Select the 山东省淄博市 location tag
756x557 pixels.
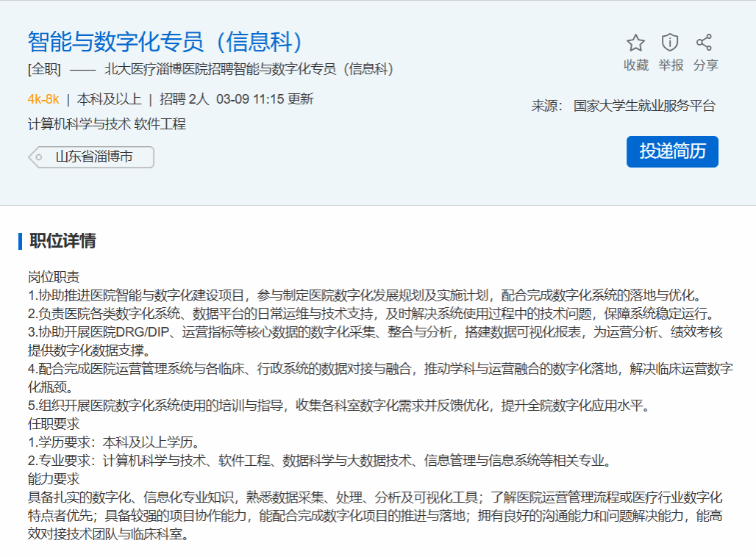94,157
